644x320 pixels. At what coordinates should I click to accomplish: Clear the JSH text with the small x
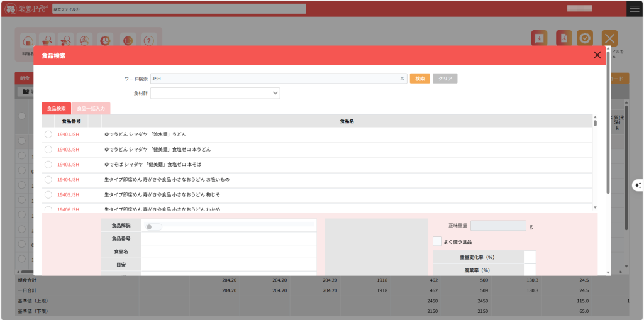click(402, 79)
